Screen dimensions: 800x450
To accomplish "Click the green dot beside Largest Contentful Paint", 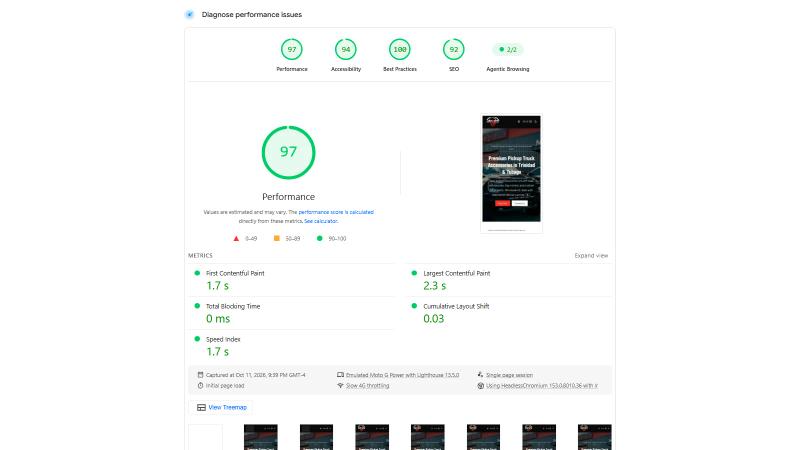I will (414, 273).
